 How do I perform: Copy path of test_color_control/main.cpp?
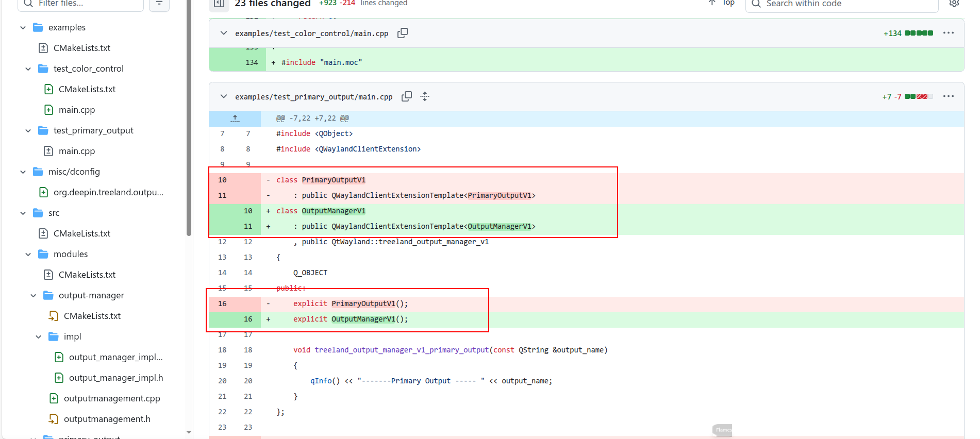pos(403,33)
